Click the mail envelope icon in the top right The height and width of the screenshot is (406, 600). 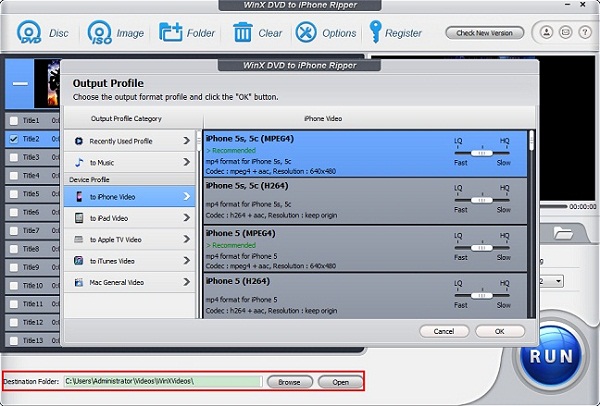pyautogui.click(x=566, y=33)
